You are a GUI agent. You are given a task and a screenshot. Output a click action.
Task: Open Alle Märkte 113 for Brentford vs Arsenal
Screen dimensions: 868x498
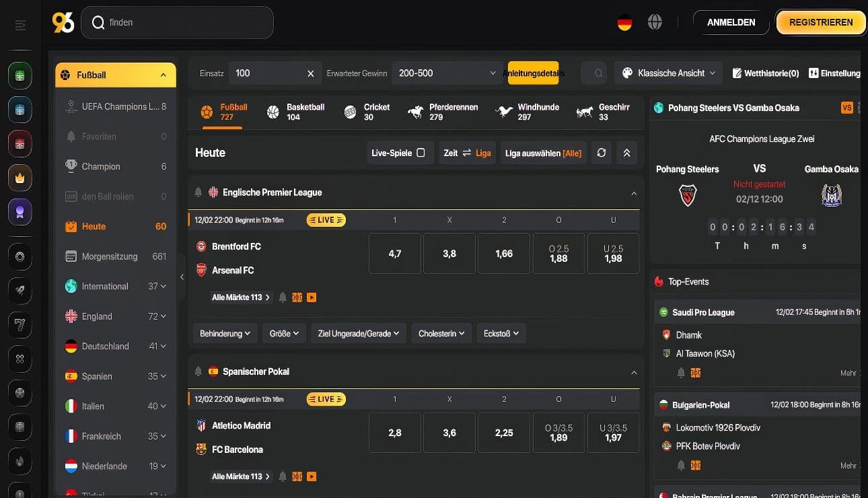tap(240, 297)
